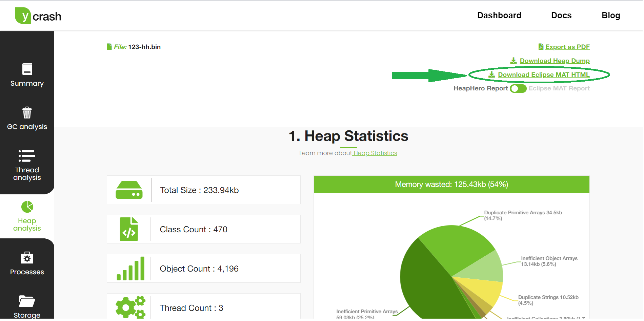
Task: Click the Object Count bar-chart icon
Action: click(130, 269)
